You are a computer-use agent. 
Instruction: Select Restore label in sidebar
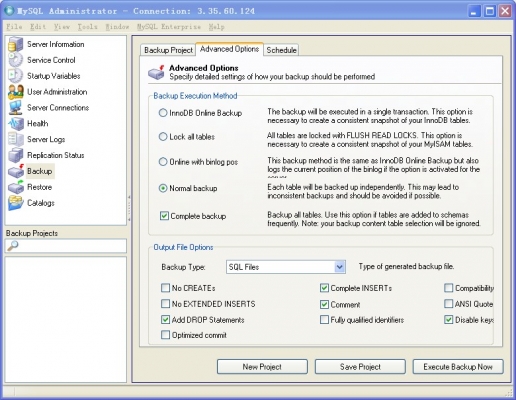(39, 187)
